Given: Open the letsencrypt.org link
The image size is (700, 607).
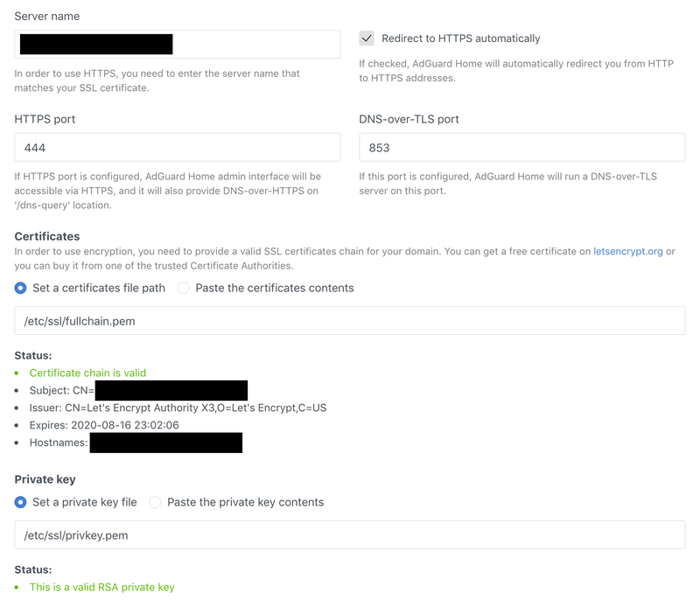Looking at the screenshot, I should pos(627,251).
